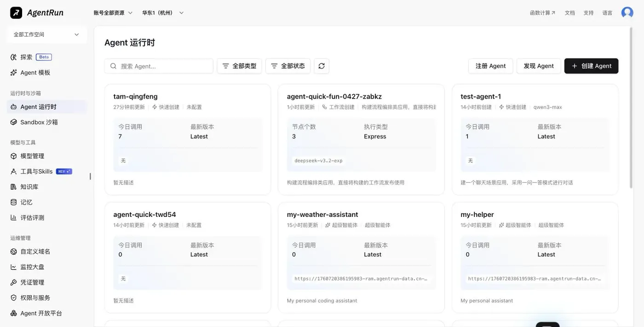Click 'My personal coding assistant' description
Screen dimensions: 644x327
point(322,300)
